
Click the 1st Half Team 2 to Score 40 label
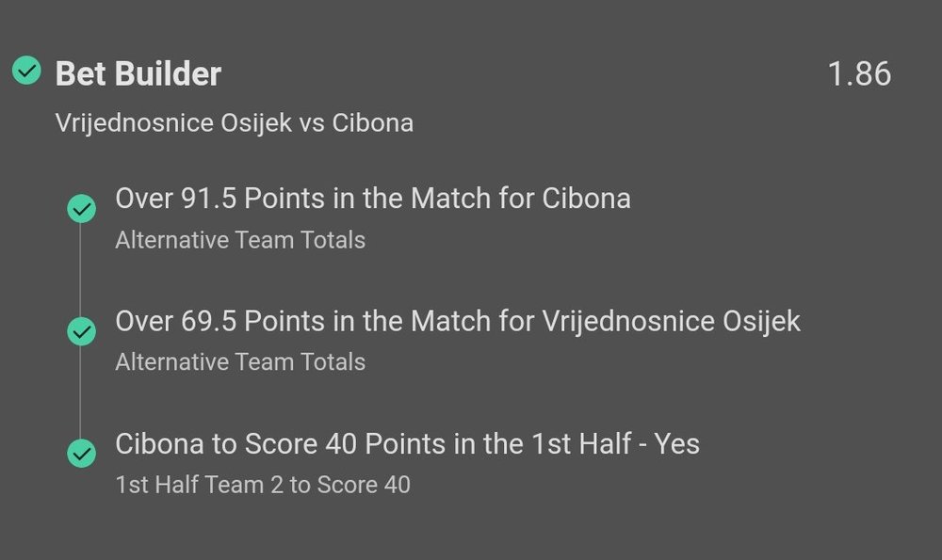tap(263, 485)
